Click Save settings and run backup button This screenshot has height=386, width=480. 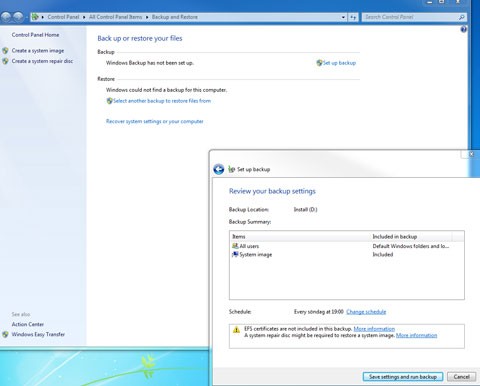tap(403, 377)
